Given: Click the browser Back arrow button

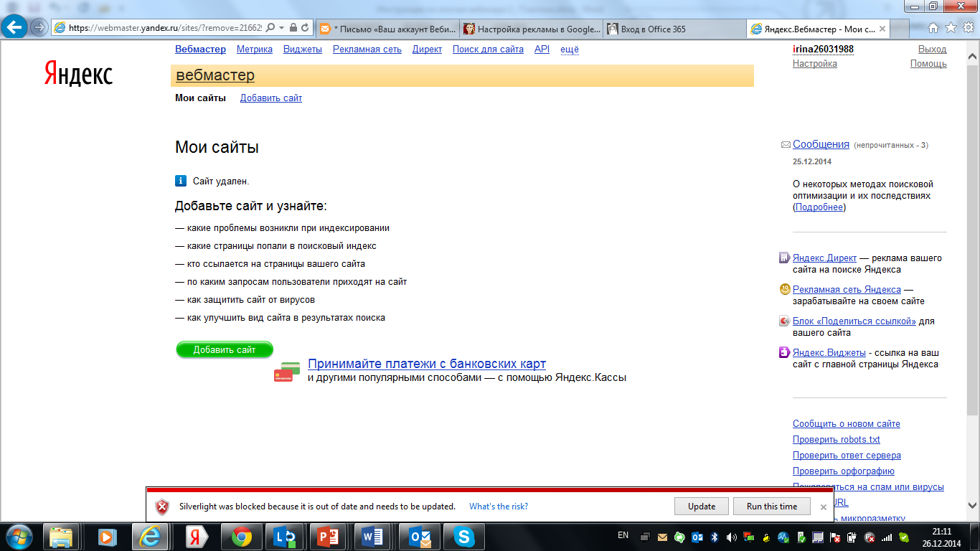Looking at the screenshot, I should click(15, 27).
